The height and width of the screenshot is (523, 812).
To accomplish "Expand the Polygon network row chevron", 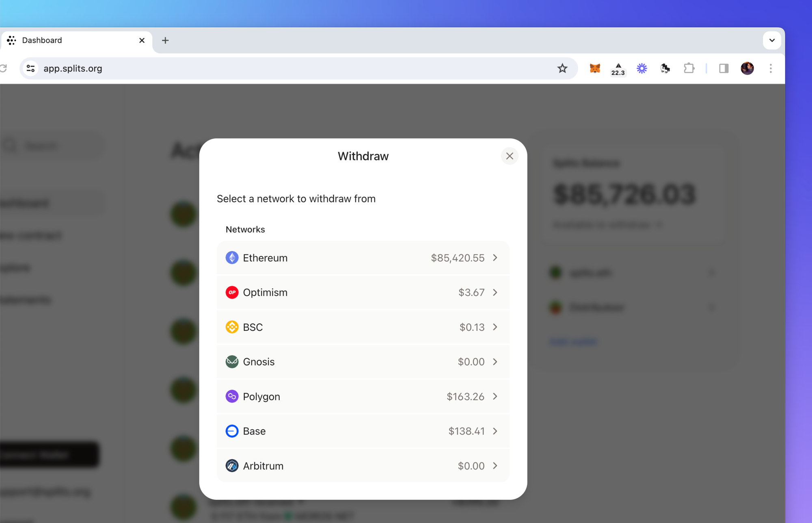I will tap(495, 396).
